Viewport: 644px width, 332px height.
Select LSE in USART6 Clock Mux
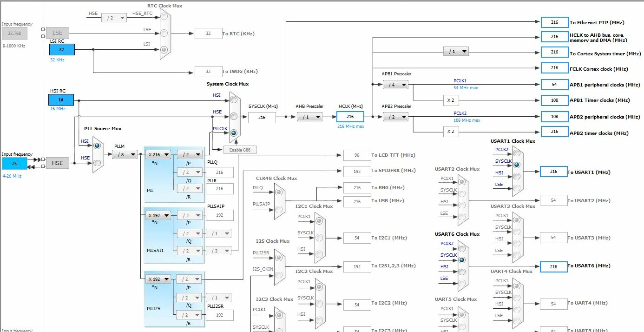pos(462,282)
